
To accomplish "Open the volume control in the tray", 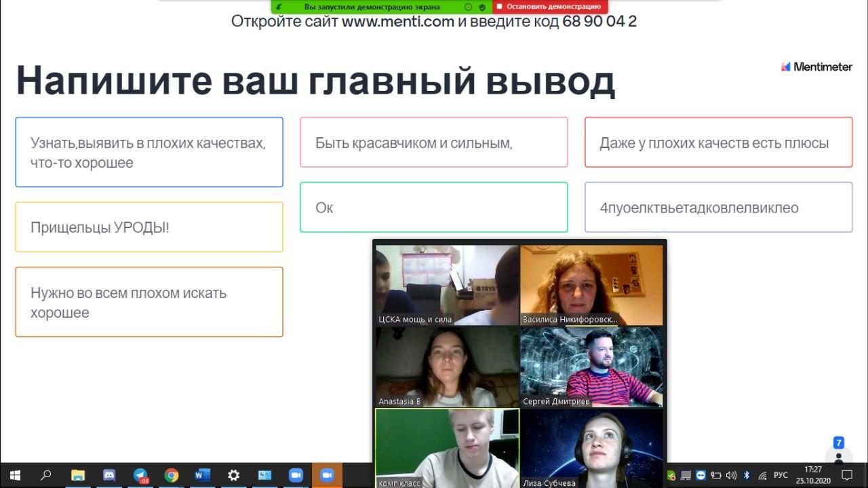I will coord(731,475).
